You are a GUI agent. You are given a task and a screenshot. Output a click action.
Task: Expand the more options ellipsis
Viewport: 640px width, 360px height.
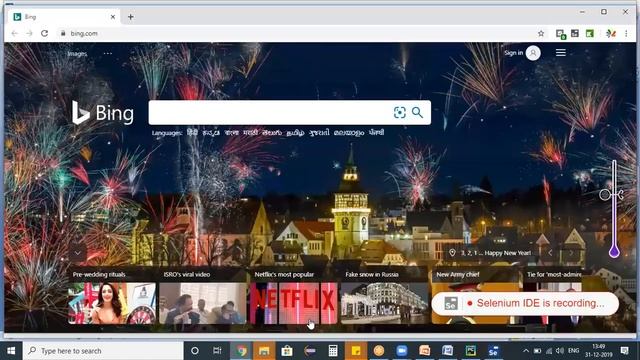(107, 53)
